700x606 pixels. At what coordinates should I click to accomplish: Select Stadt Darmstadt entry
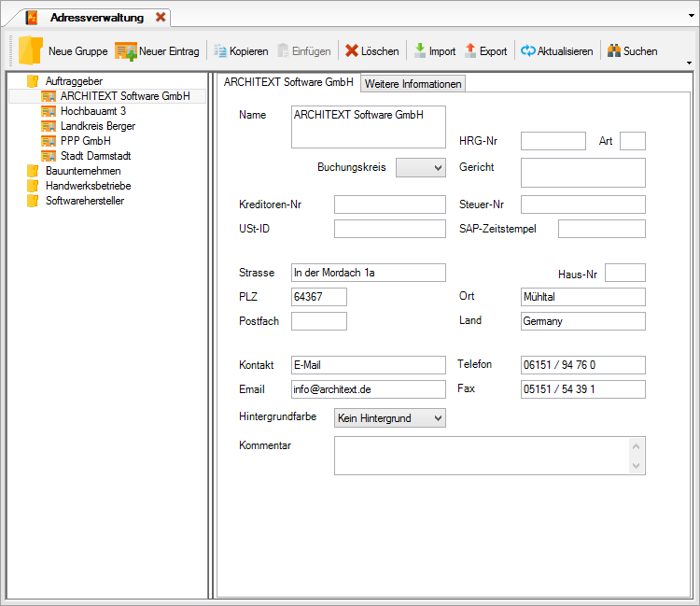pos(95,156)
